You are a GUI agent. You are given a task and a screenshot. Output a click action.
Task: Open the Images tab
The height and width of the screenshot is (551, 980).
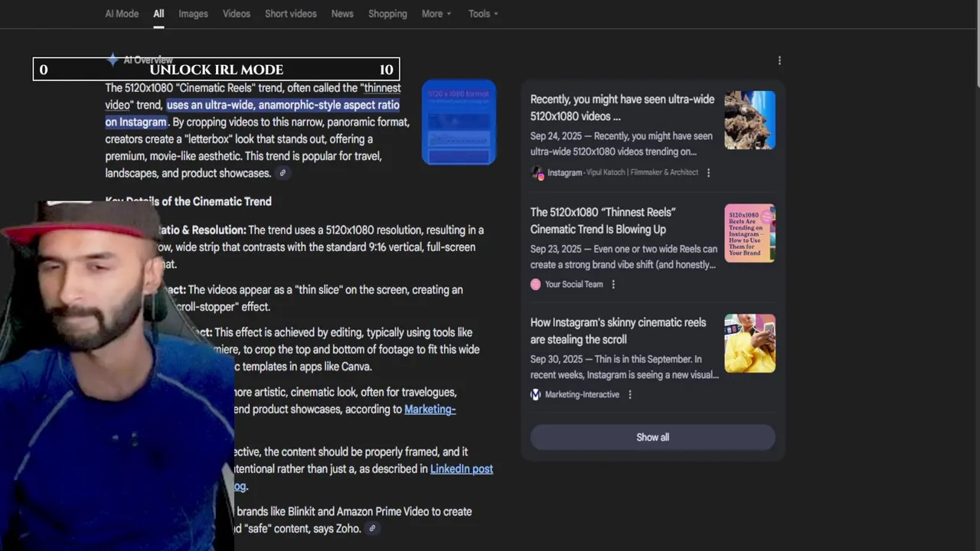pyautogui.click(x=193, y=14)
